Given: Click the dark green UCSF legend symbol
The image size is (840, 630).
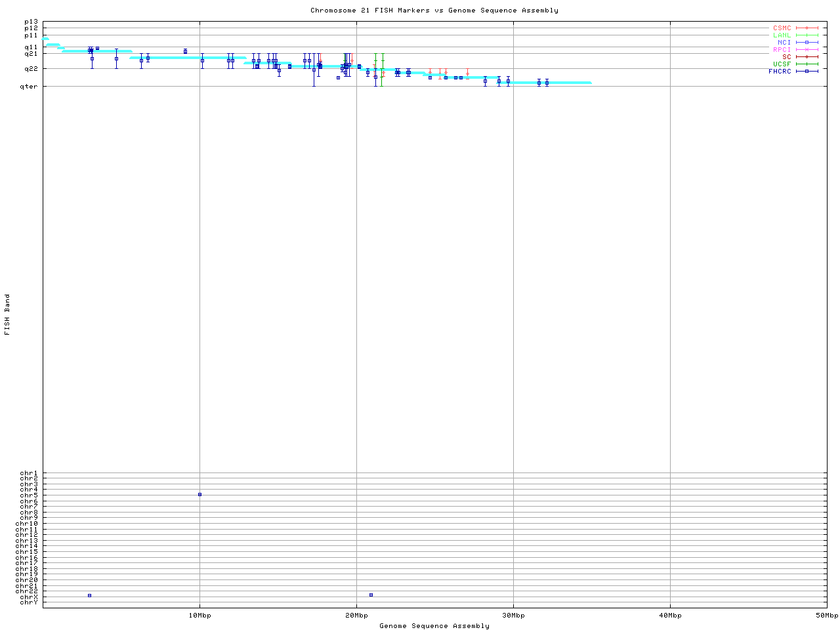Looking at the screenshot, I should 807,64.
